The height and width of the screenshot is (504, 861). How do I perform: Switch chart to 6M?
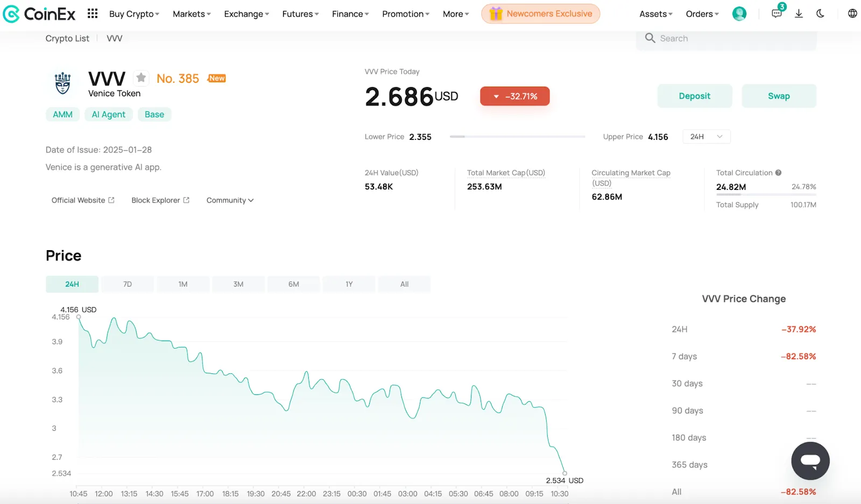pos(294,284)
